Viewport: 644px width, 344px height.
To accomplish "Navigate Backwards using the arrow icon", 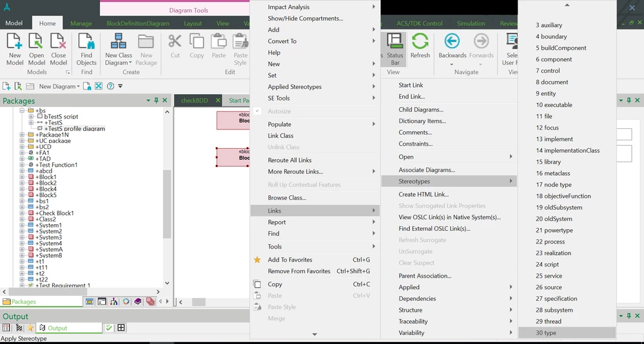I will pyautogui.click(x=452, y=41).
